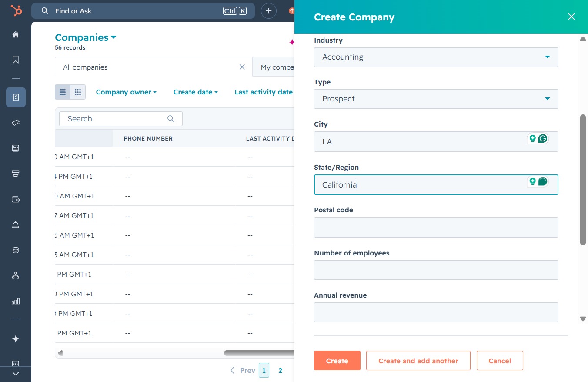
Task: Switch to list table view
Action: [x=63, y=92]
